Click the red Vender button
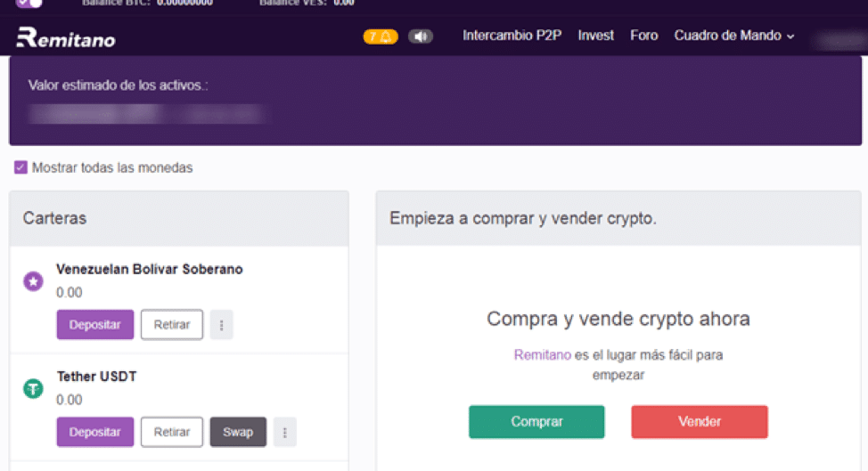The image size is (868, 471). coord(700,422)
